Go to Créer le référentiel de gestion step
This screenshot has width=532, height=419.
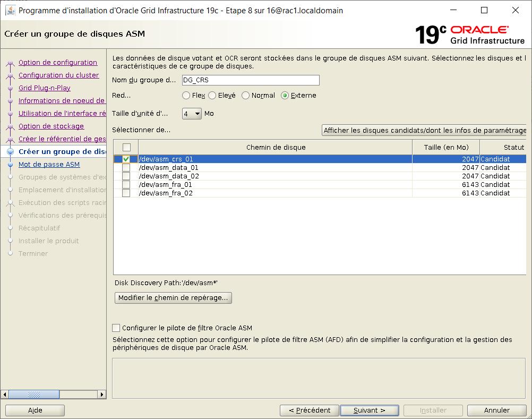click(x=62, y=139)
